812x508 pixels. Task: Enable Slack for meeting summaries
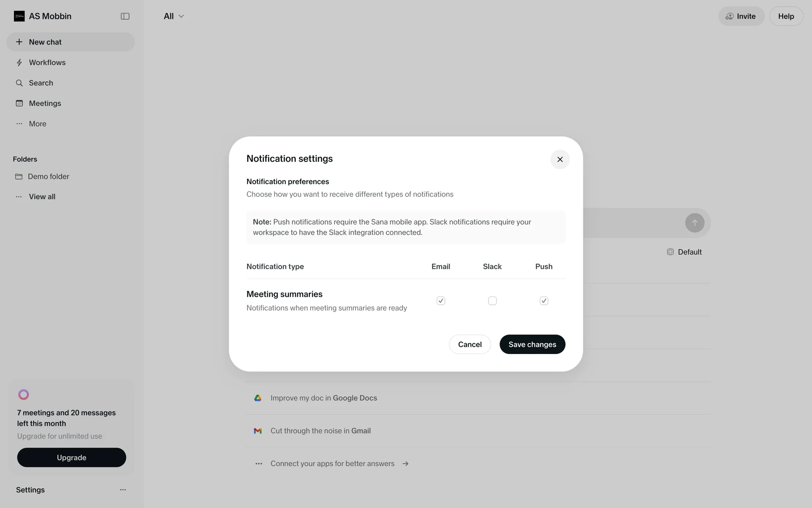click(x=492, y=301)
